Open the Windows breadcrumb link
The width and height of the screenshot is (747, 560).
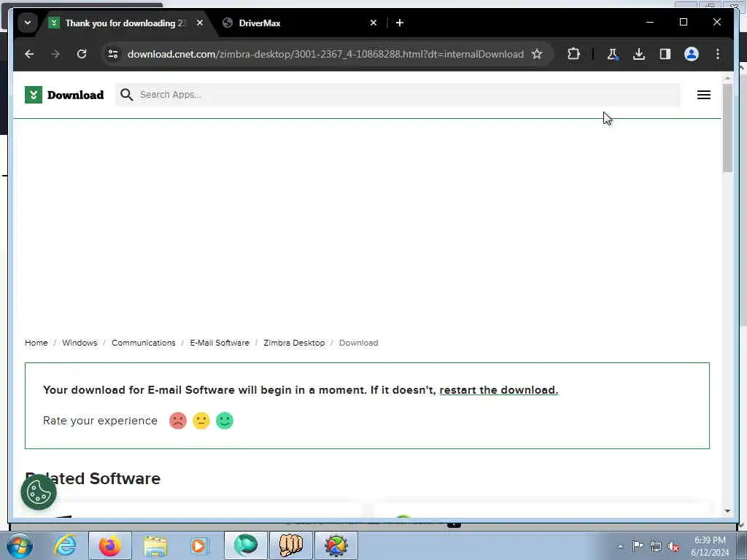pos(80,343)
